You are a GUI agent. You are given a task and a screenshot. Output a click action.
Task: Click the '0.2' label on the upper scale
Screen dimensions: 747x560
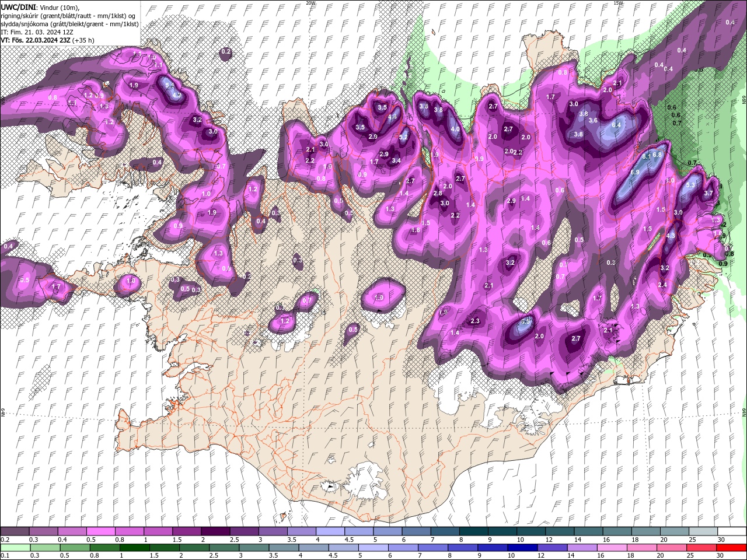pyautogui.click(x=4, y=539)
